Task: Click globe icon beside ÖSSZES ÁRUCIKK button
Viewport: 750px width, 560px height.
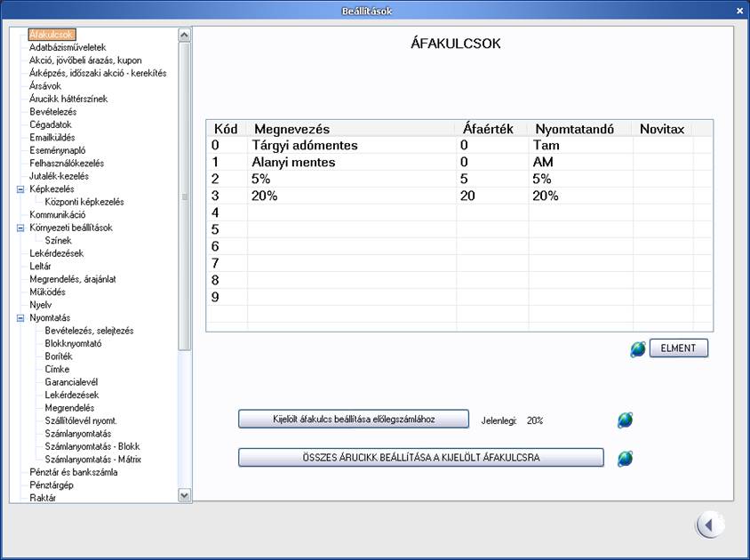Action: click(626, 458)
